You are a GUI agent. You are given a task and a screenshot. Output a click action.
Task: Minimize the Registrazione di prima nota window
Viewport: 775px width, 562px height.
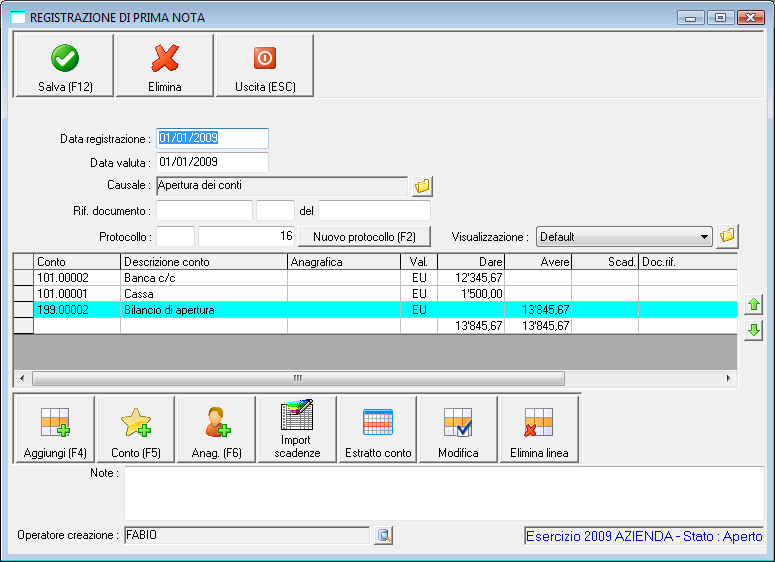click(690, 18)
